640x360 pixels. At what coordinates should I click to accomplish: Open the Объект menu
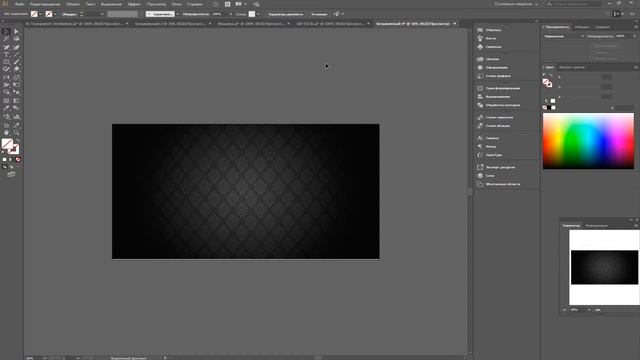[x=73, y=4]
